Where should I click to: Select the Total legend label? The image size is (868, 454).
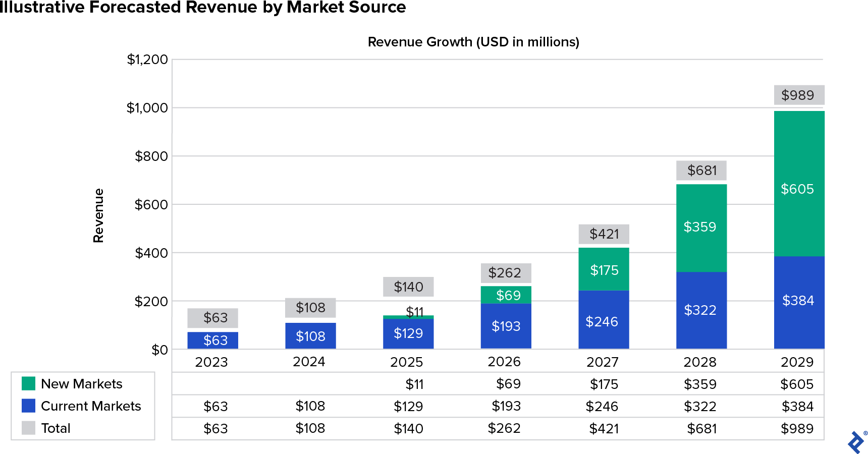(56, 428)
